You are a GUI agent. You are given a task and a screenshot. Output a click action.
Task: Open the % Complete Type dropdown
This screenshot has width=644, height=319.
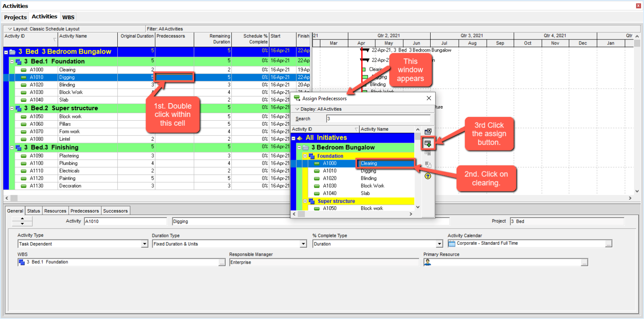(x=439, y=243)
